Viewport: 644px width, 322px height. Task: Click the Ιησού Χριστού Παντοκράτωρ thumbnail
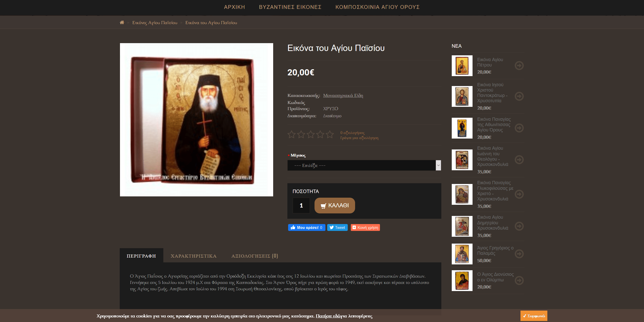(x=462, y=96)
